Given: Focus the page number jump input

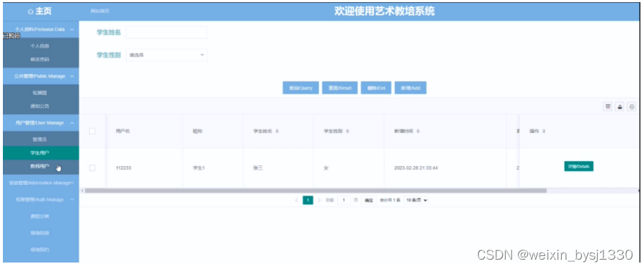Looking at the screenshot, I should 344,200.
